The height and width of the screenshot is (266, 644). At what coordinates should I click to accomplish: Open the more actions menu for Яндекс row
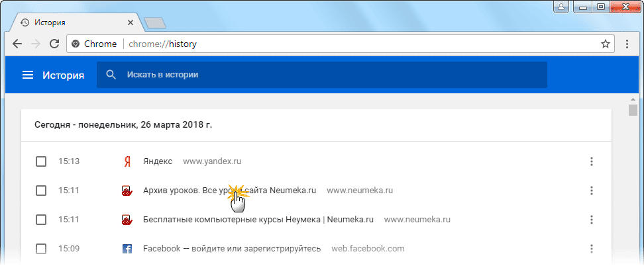point(591,161)
